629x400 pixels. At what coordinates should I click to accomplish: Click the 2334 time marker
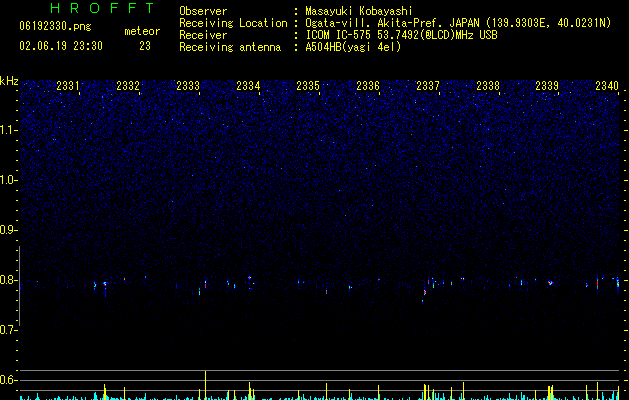point(248,86)
